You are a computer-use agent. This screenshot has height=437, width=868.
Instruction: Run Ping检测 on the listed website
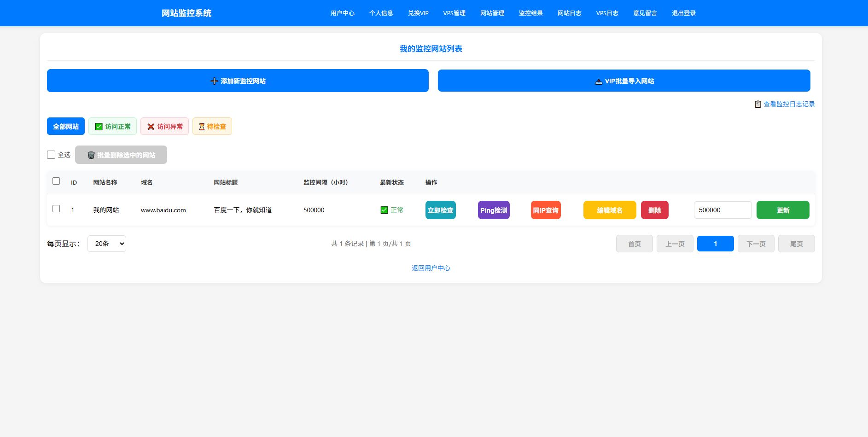(494, 210)
